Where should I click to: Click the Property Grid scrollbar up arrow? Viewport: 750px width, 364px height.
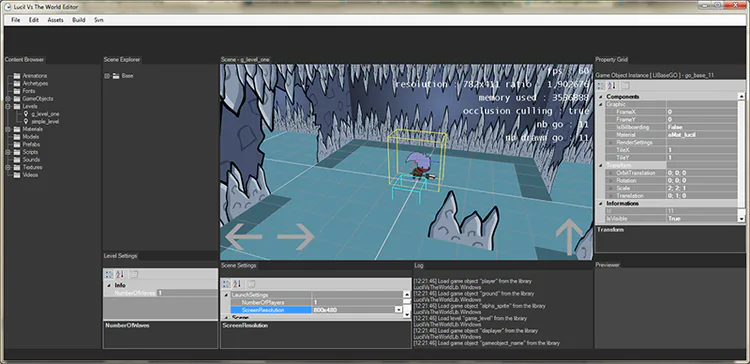pyautogui.click(x=741, y=97)
